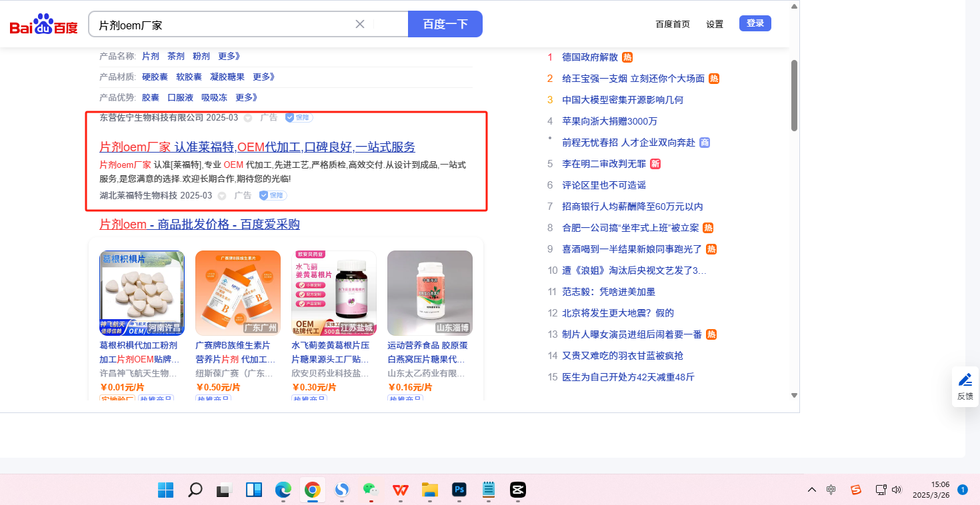The height and width of the screenshot is (505, 980).
Task: Click the Sogou input method tray icon
Action: 856,490
